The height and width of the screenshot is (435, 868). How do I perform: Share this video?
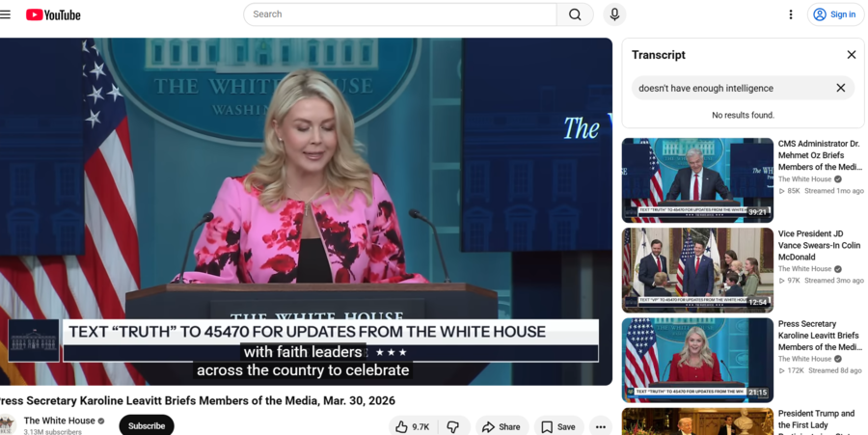point(502,426)
